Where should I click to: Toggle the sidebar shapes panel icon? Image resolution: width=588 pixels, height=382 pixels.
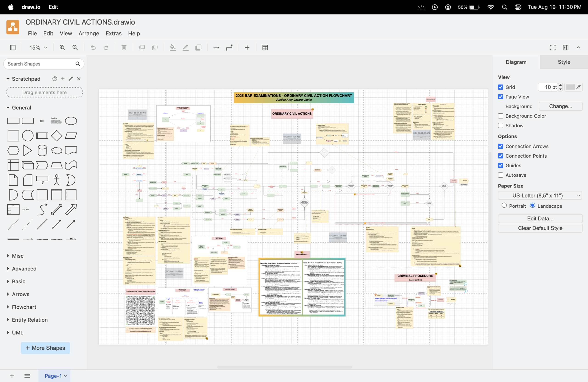point(13,48)
